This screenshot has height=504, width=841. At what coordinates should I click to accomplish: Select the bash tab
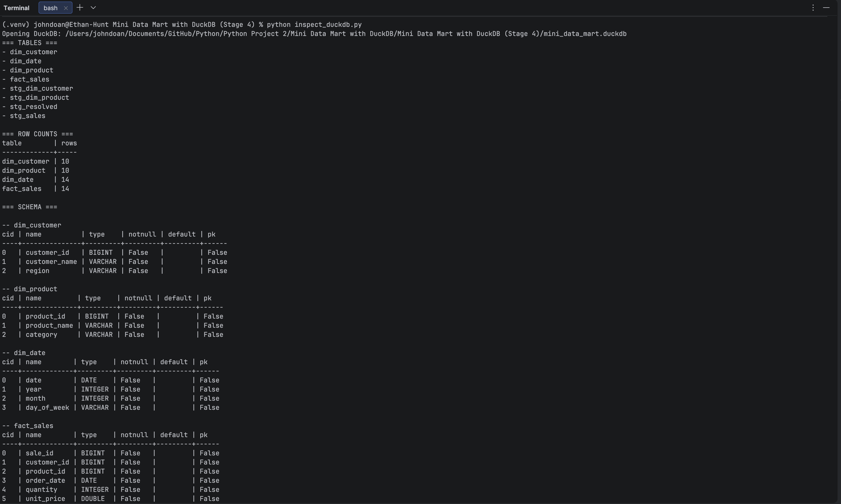tap(50, 8)
